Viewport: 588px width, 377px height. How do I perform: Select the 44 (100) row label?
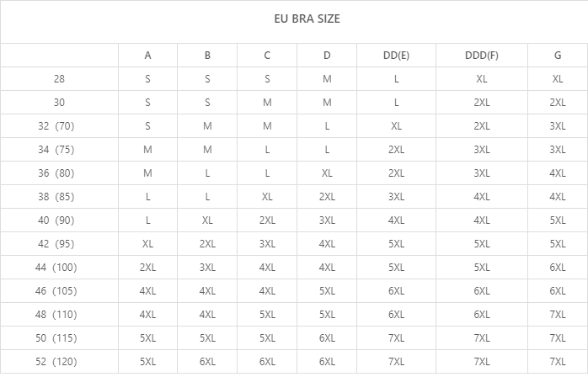(59, 268)
